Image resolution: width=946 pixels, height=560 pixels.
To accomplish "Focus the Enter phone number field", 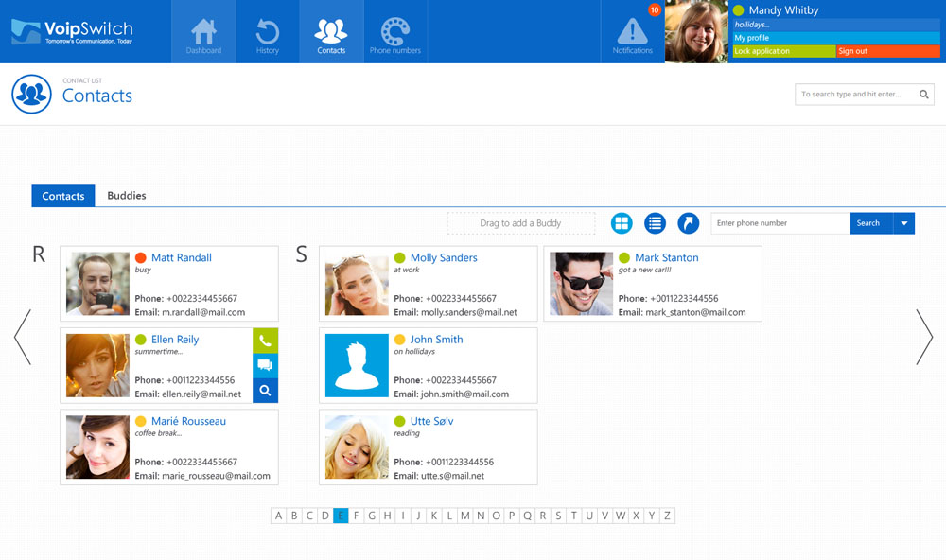I will pyautogui.click(x=780, y=223).
